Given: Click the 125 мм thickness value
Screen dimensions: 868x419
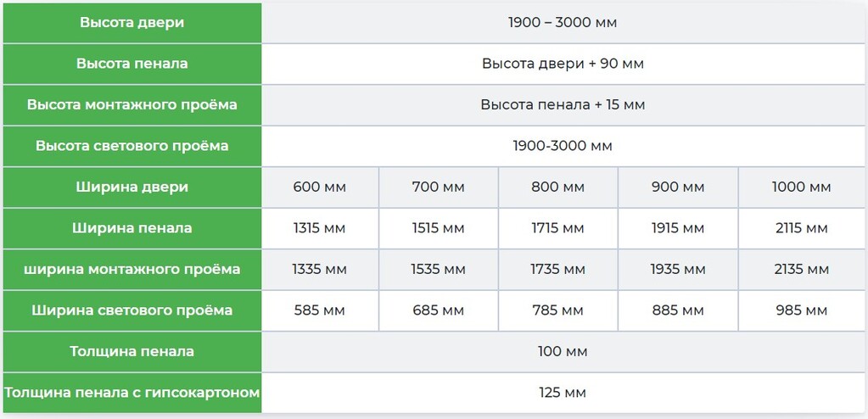Looking at the screenshot, I should [563, 393].
